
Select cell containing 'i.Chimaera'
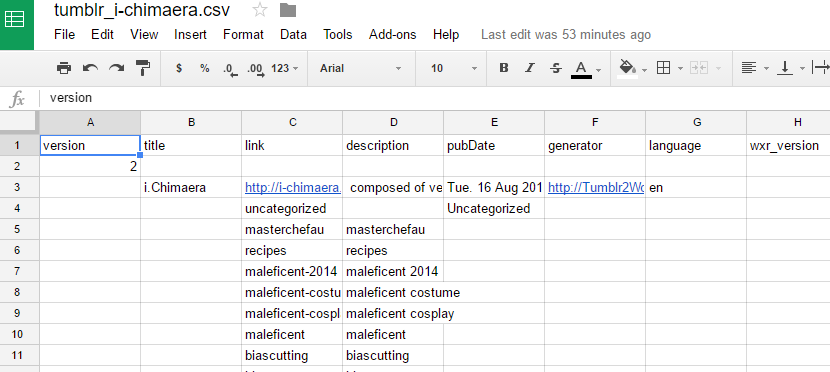click(x=191, y=187)
